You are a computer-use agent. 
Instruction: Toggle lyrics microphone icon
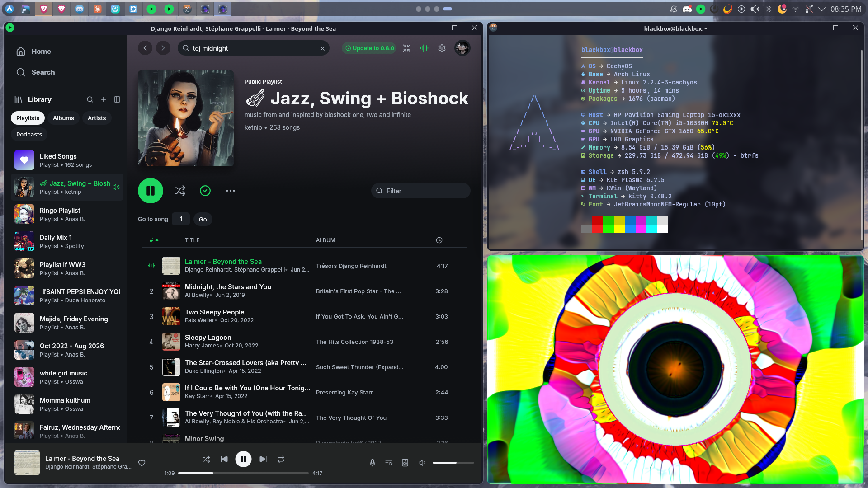click(x=373, y=463)
